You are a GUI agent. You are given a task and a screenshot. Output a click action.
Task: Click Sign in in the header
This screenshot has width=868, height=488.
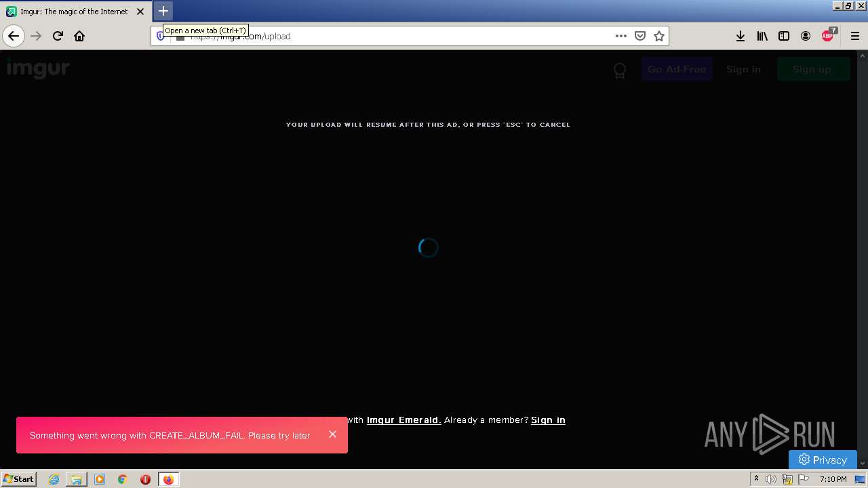[x=743, y=69]
